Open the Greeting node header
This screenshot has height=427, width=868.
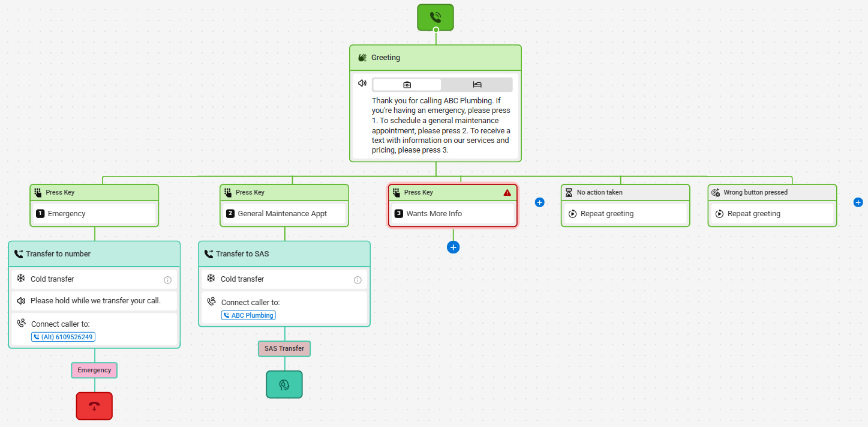click(435, 58)
